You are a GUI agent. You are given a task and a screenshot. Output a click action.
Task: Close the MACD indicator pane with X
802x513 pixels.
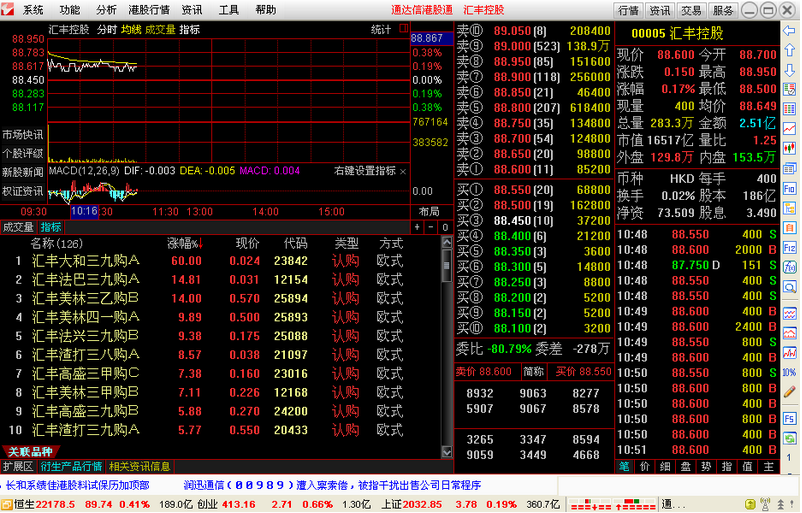(403, 171)
